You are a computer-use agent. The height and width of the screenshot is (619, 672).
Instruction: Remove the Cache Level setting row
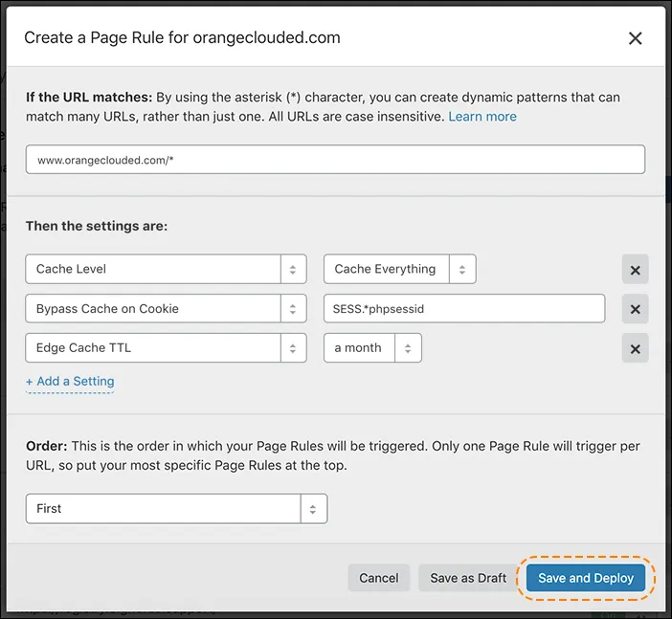tap(635, 270)
